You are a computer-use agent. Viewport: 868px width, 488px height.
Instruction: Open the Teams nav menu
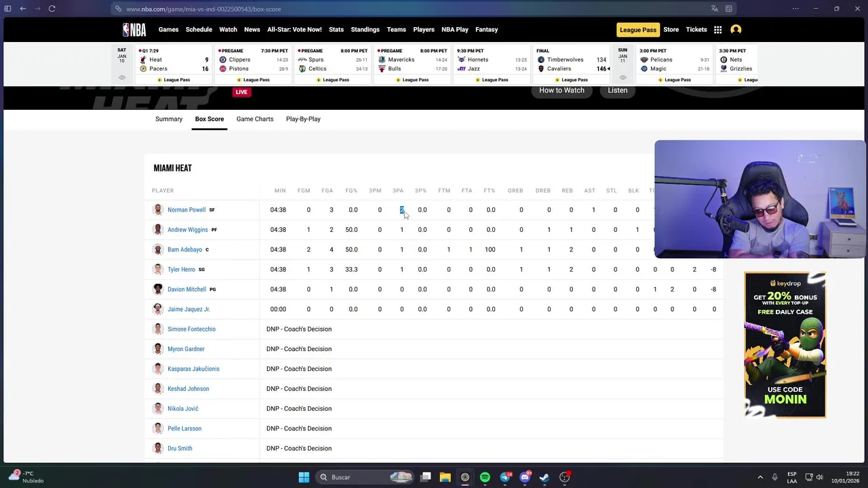click(396, 30)
